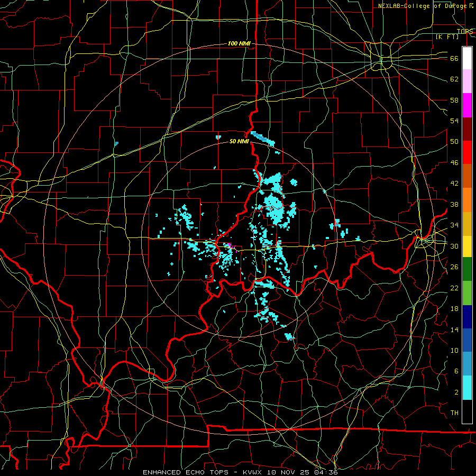476x476 pixels.
Task: Click the "TH" threshold label
Action: click(454, 413)
